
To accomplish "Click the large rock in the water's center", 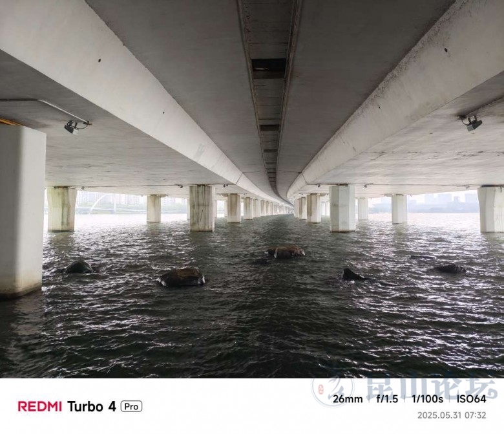I will pos(285,252).
